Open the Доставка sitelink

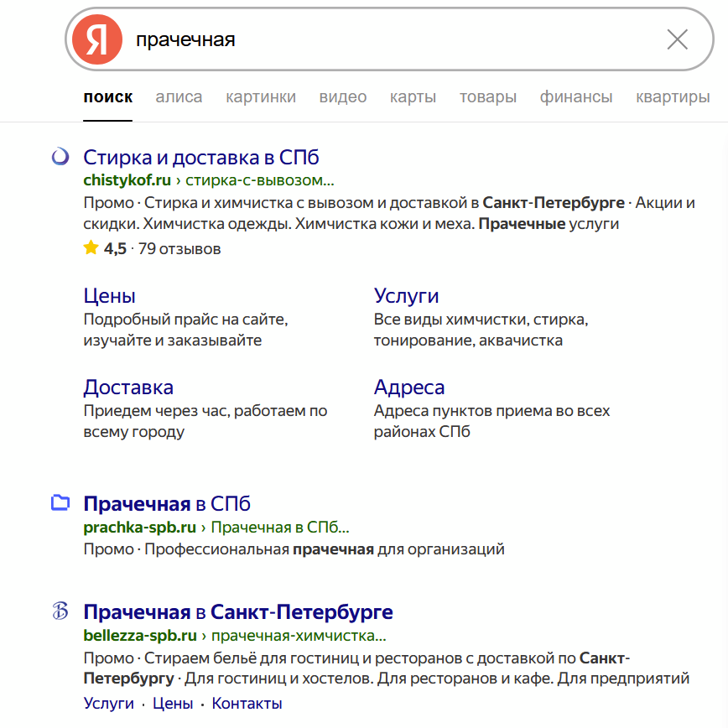tap(130, 387)
